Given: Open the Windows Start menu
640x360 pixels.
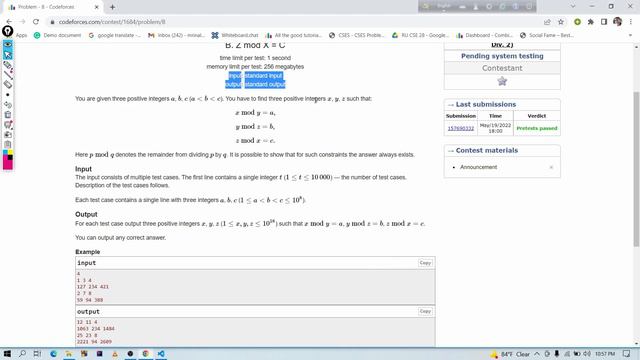Looking at the screenshot, I should coord(7,353).
